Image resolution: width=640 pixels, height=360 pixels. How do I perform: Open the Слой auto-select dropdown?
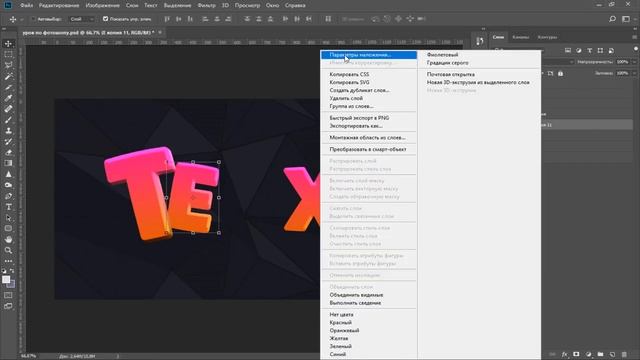(81, 19)
